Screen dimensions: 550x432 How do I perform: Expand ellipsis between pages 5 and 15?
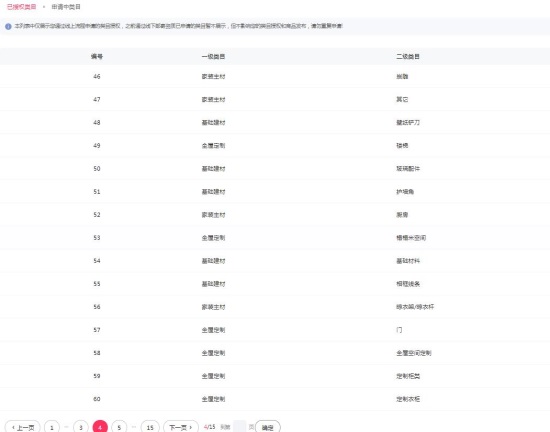pyautogui.click(x=134, y=427)
